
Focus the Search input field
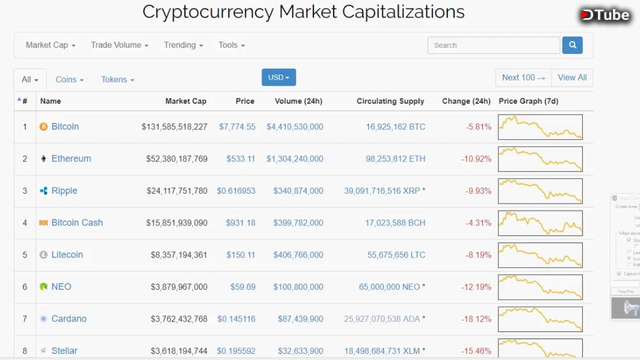point(493,45)
